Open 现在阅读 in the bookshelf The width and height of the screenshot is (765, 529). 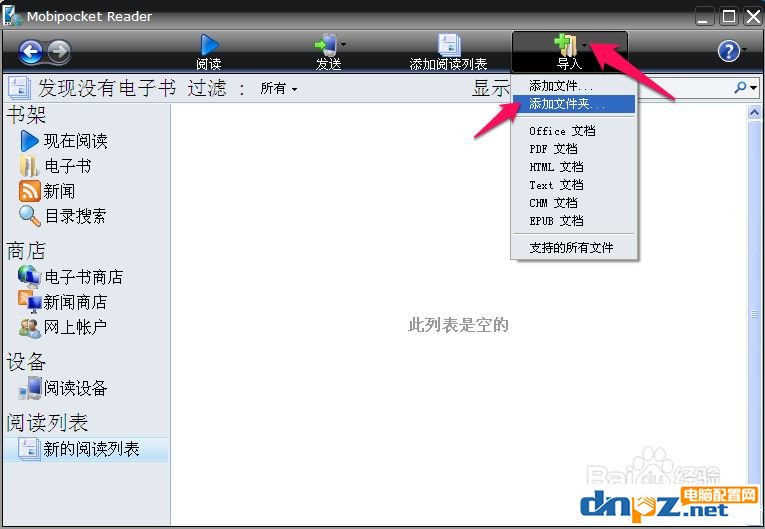point(76,141)
